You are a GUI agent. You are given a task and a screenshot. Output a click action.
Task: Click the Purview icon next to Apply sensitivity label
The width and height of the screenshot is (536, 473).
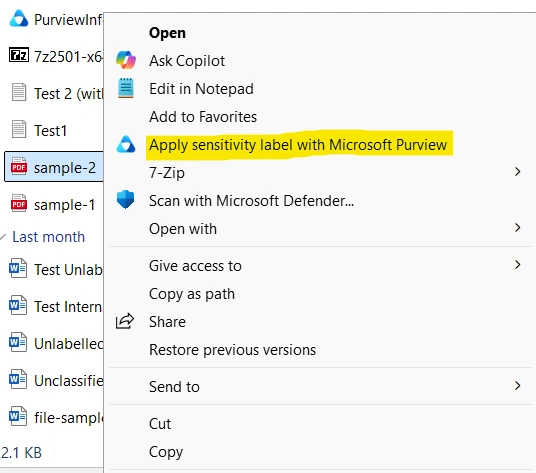click(x=126, y=144)
